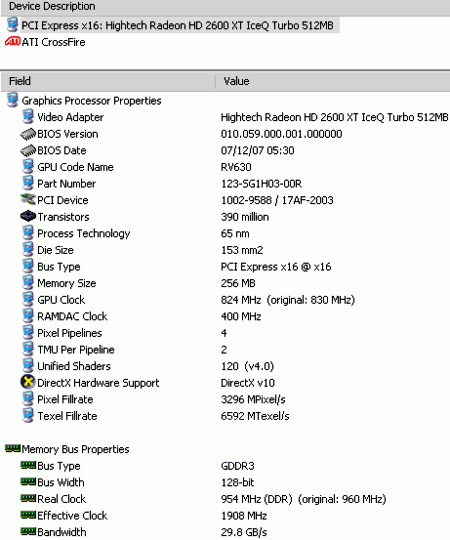Click the Die Size row icon
Viewport: 450px width, 540px height.
[28, 250]
